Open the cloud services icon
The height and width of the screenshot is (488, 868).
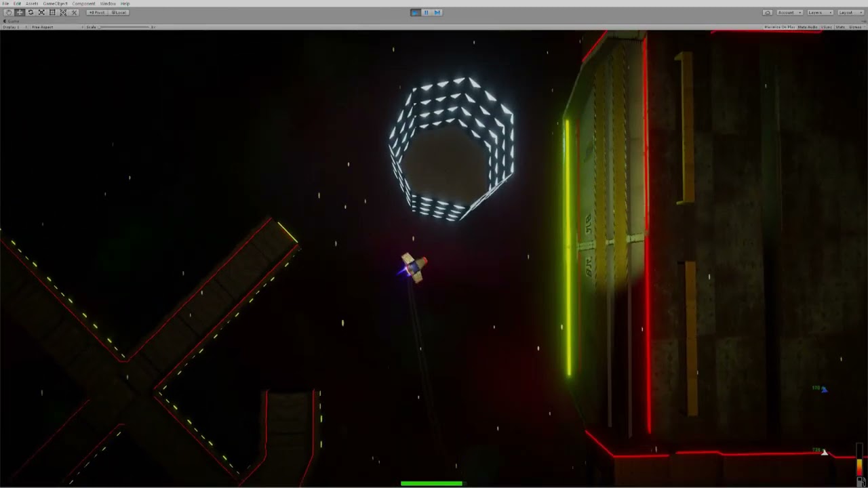(x=767, y=12)
